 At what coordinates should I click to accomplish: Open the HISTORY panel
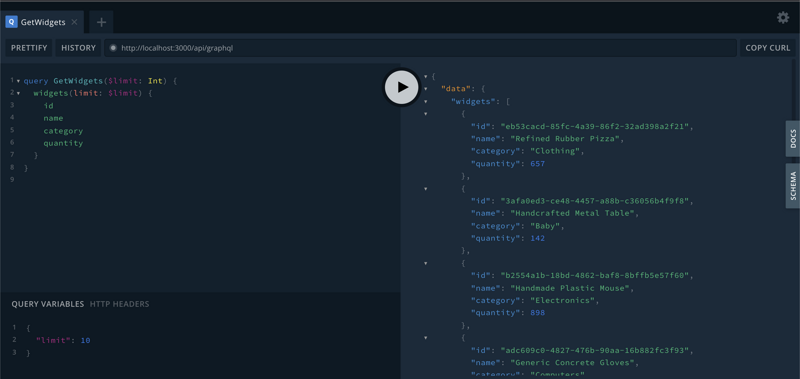(x=79, y=48)
